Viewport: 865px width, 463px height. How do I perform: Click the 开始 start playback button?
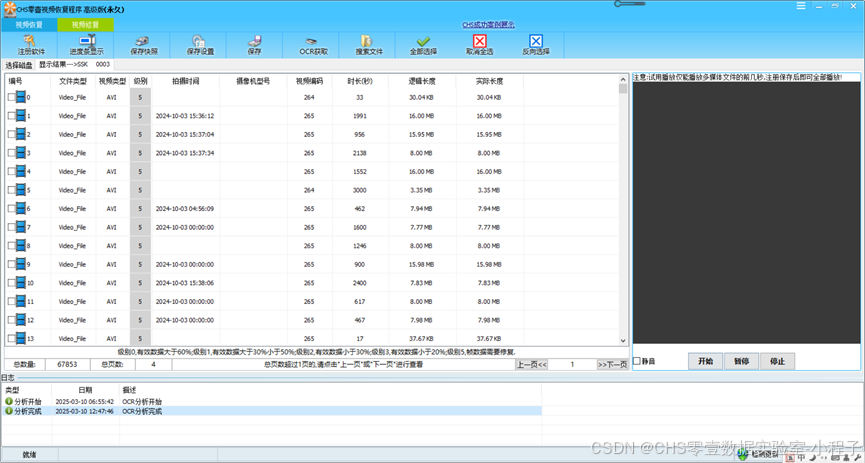tap(705, 361)
